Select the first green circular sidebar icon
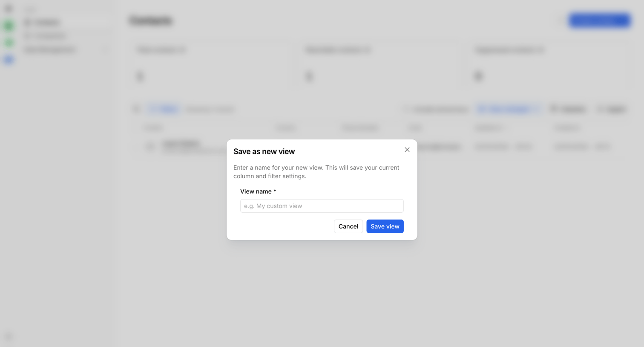Image resolution: width=644 pixels, height=347 pixels. coord(9,26)
